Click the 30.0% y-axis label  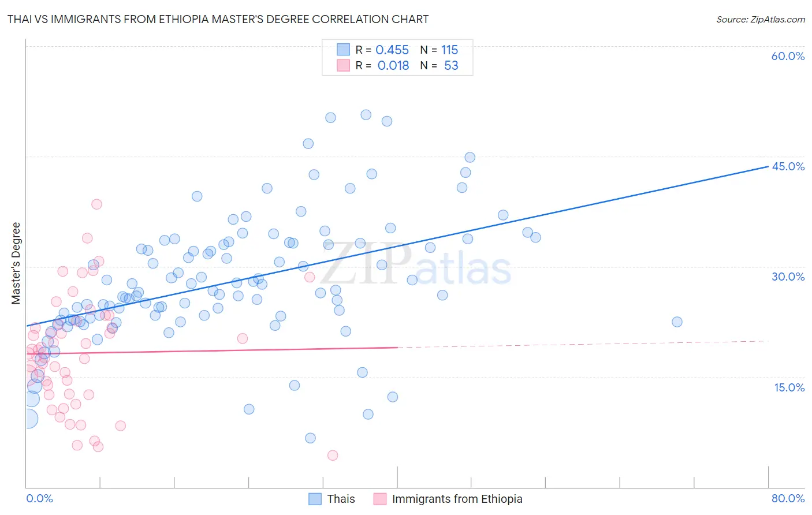click(788, 277)
